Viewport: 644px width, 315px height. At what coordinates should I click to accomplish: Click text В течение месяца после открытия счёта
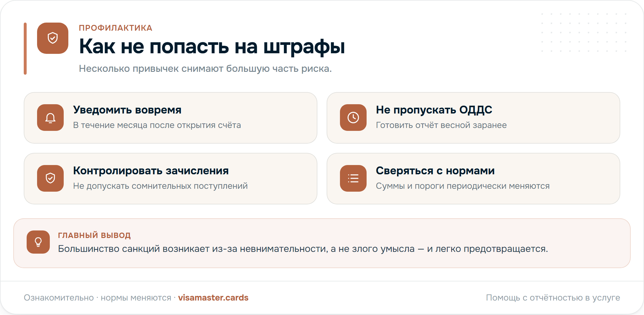click(x=157, y=125)
